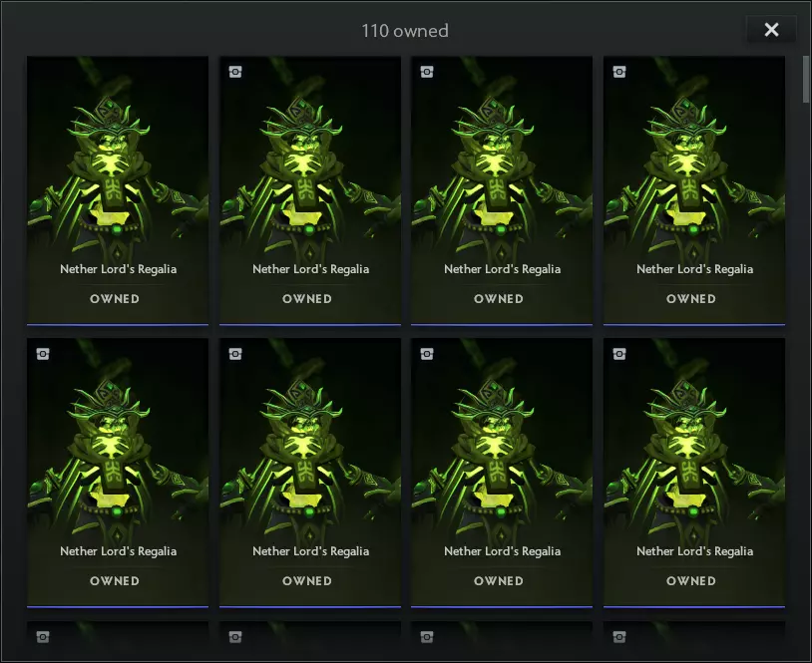Image resolution: width=812 pixels, height=663 pixels.
Task: Click bundle icon on bottom partial row's first card
Action: click(x=42, y=634)
